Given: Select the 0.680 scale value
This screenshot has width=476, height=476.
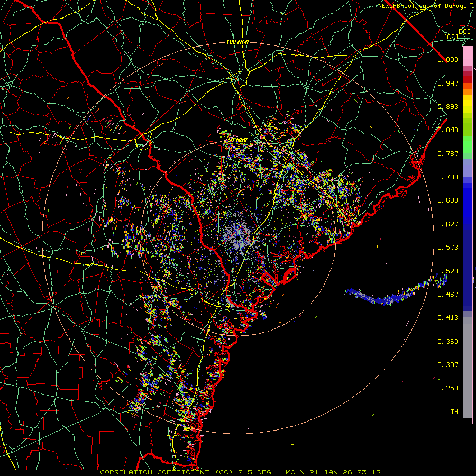Looking at the screenshot, I should point(448,200).
